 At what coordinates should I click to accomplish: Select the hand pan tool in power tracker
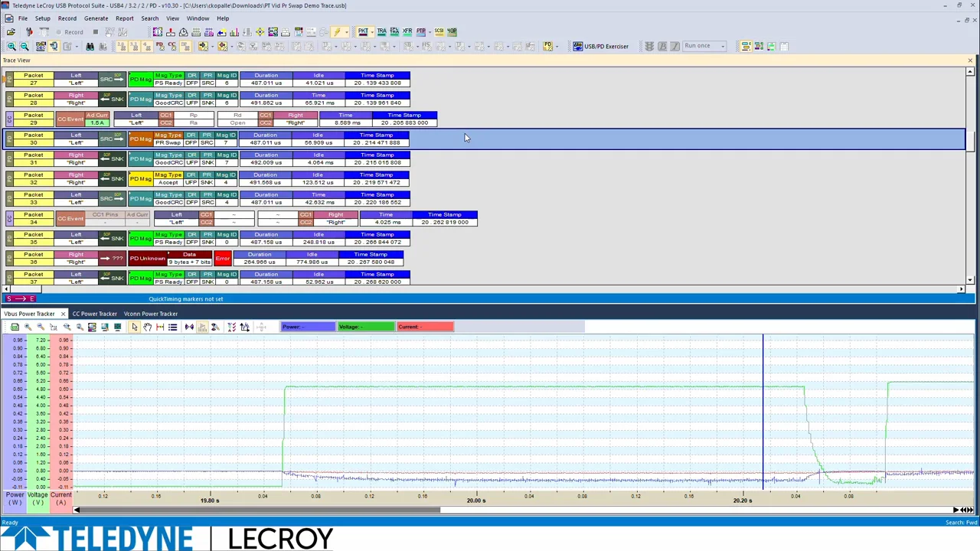[x=147, y=328]
